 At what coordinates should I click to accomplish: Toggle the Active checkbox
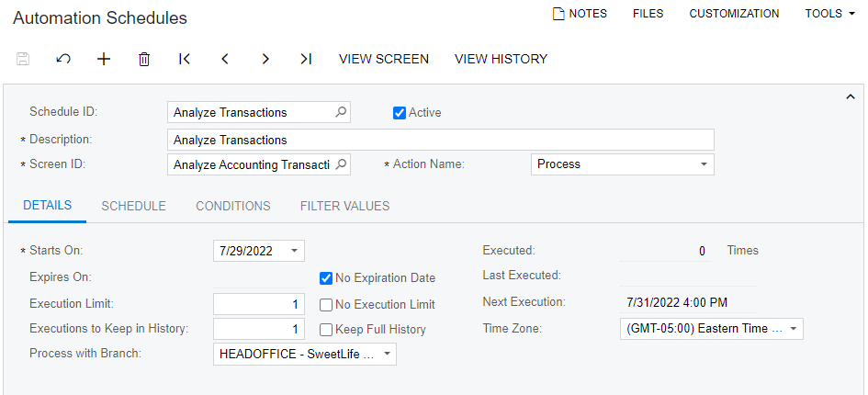[x=400, y=113]
